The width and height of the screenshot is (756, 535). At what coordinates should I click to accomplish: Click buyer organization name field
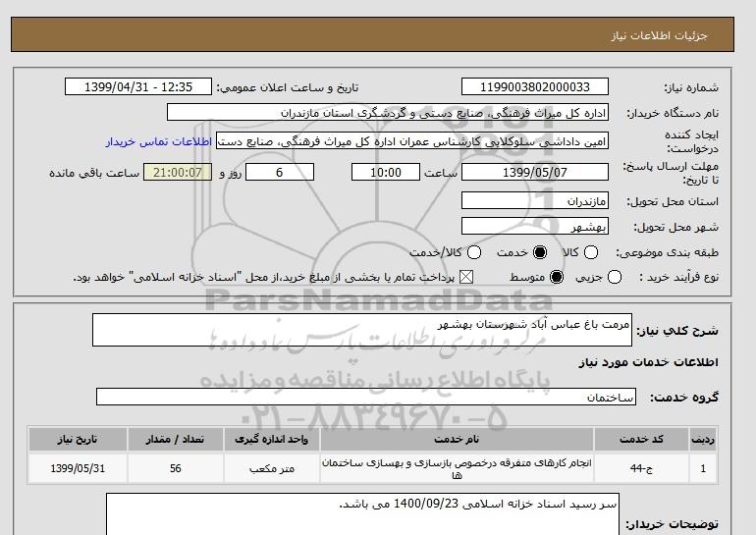click(x=388, y=112)
